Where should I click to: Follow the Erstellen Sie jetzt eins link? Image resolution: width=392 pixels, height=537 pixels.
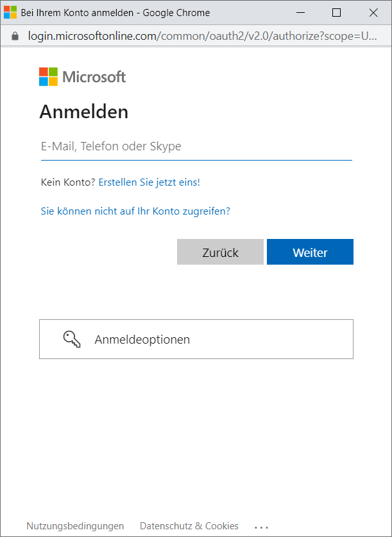149,182
